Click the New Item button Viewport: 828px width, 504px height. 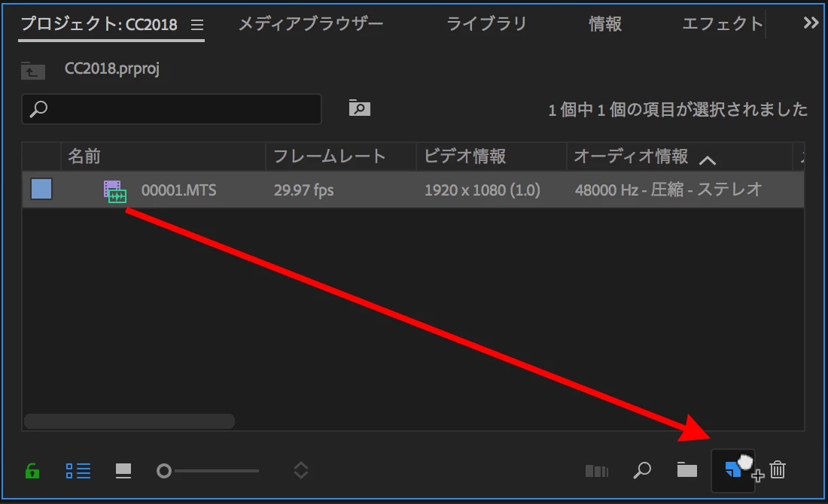(x=733, y=469)
